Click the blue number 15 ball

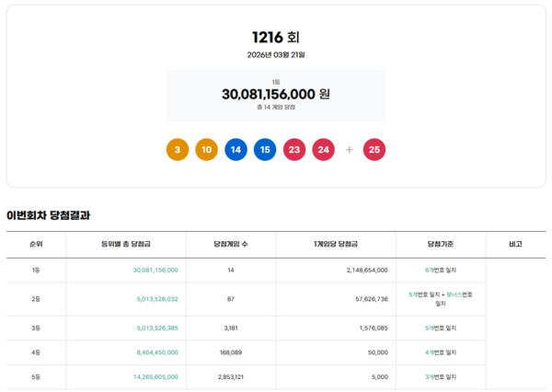point(265,150)
